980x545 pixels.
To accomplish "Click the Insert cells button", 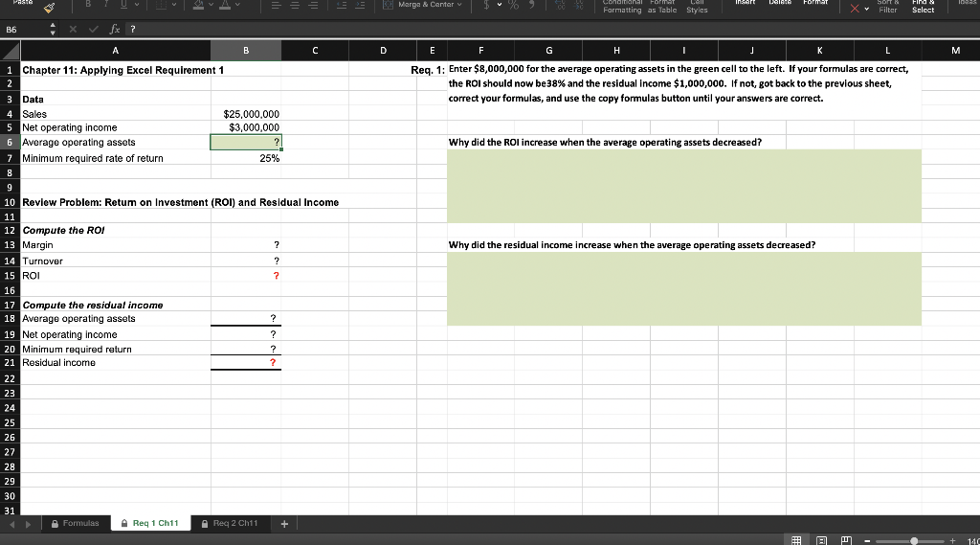I will coord(745,3).
